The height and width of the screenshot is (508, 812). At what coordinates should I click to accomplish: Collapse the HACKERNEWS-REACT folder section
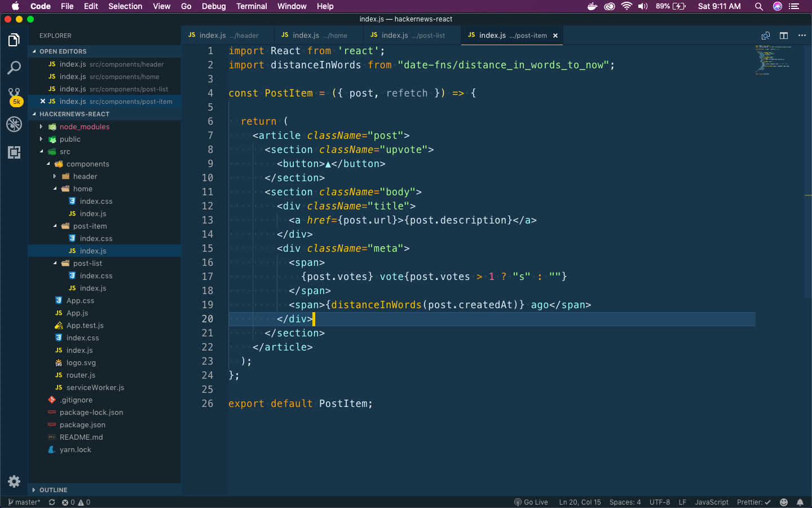(x=104, y=114)
